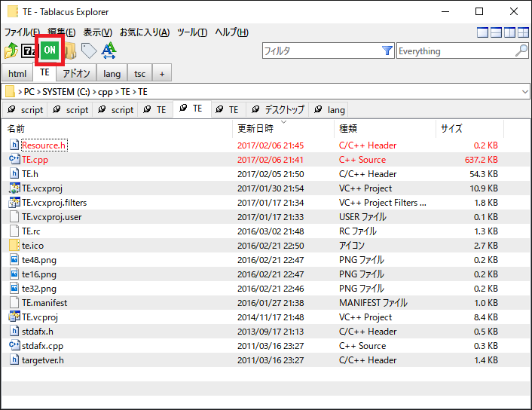The height and width of the screenshot is (410, 532).
Task: Open the ツール(T) menu
Action: [192, 32]
